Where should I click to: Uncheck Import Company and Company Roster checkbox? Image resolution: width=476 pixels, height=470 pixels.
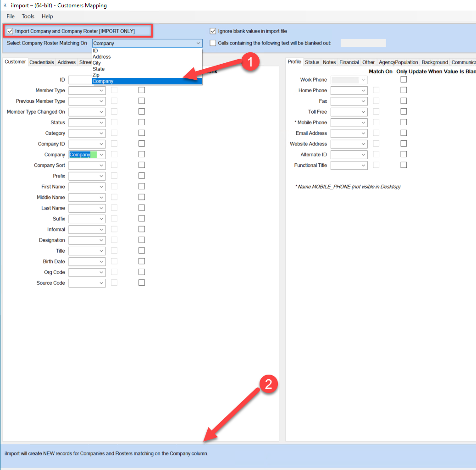point(10,31)
